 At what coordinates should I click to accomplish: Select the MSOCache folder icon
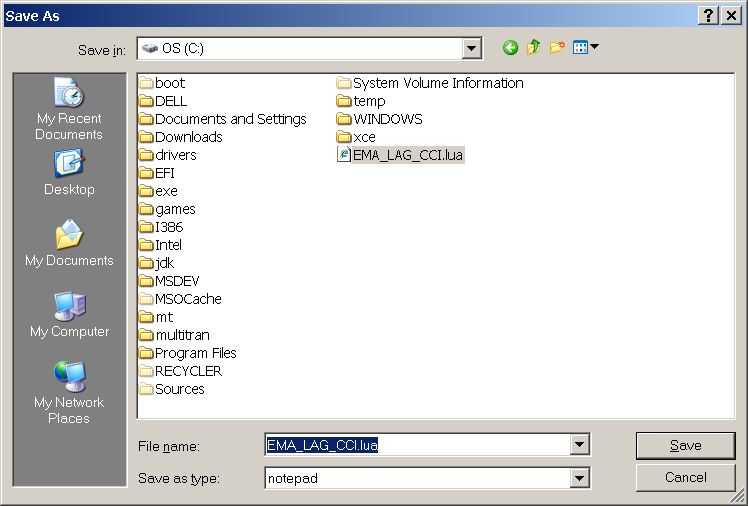pyautogui.click(x=146, y=299)
